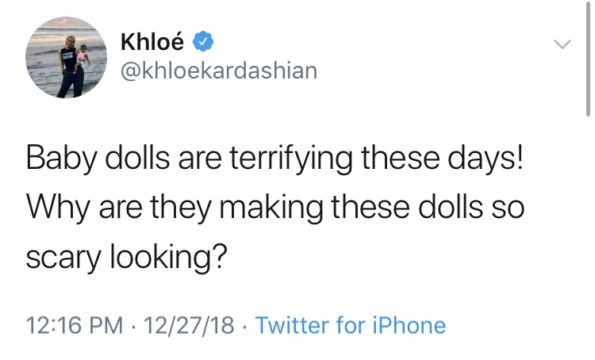Click the display name Khloé

152,41
